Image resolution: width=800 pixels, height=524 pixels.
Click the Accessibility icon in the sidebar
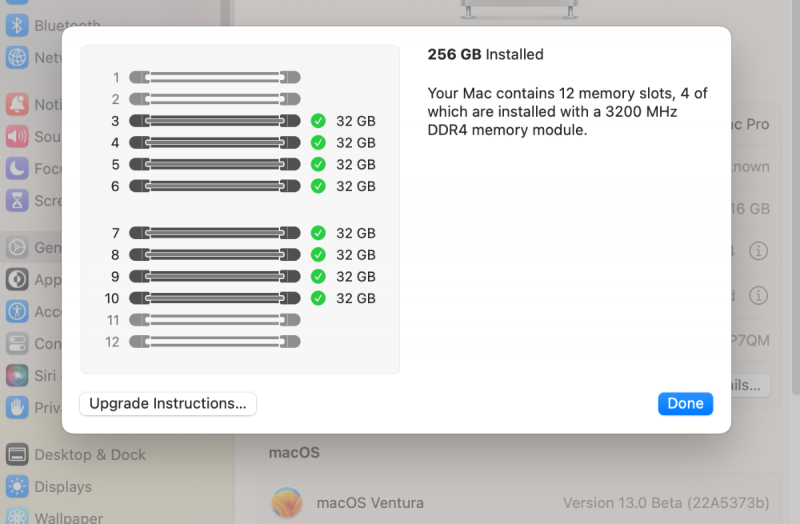click(x=17, y=311)
